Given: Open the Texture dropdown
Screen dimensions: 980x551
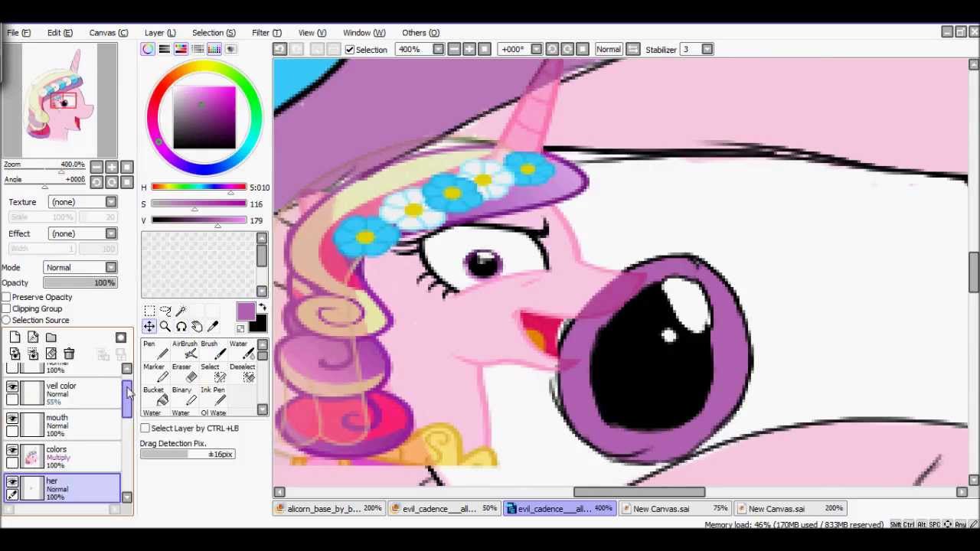Looking at the screenshot, I should pos(82,202).
